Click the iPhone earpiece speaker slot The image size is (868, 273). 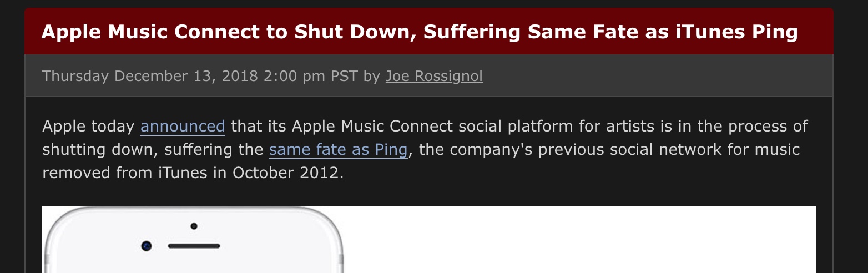pos(194,246)
